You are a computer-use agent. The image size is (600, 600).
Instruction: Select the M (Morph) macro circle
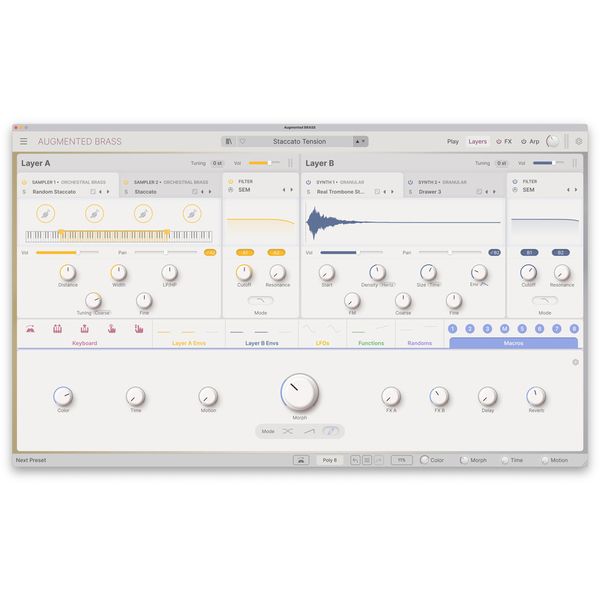[x=505, y=329]
